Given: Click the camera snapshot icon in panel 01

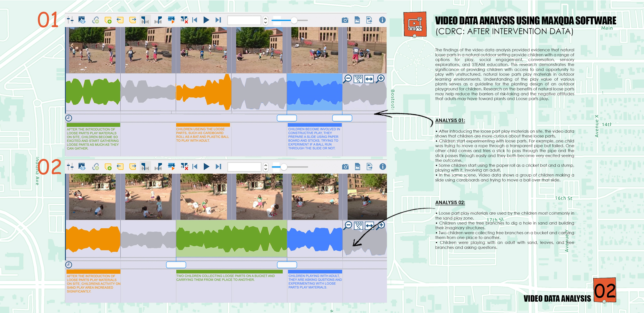Looking at the screenshot, I should [x=345, y=20].
